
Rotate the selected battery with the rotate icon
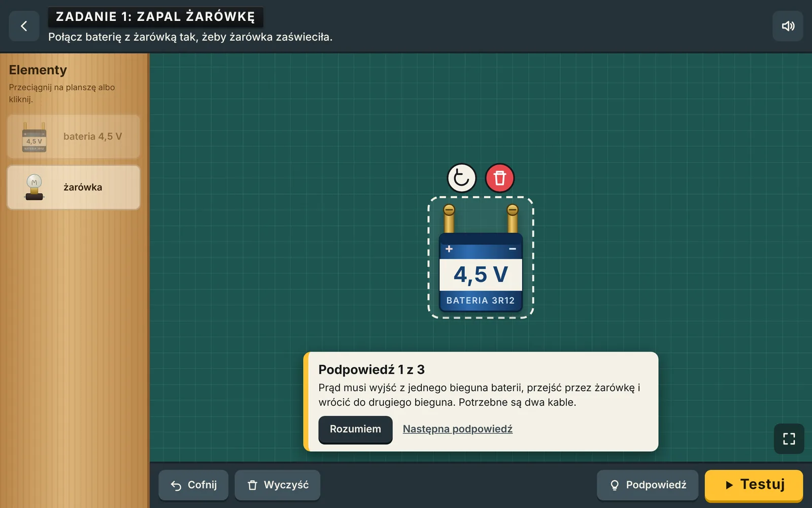pos(461,178)
